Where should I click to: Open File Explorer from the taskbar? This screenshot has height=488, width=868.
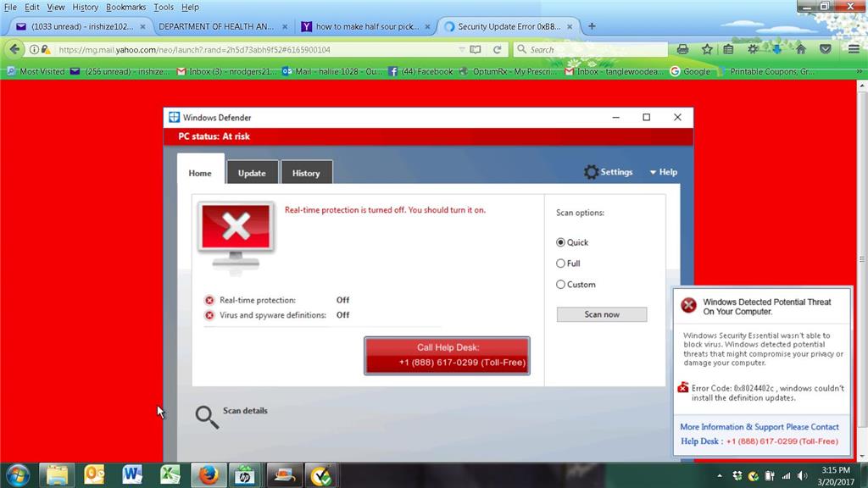[x=57, y=475]
